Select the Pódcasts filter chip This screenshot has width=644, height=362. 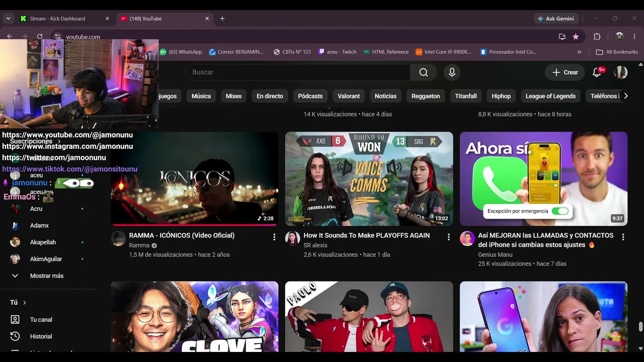tap(310, 96)
